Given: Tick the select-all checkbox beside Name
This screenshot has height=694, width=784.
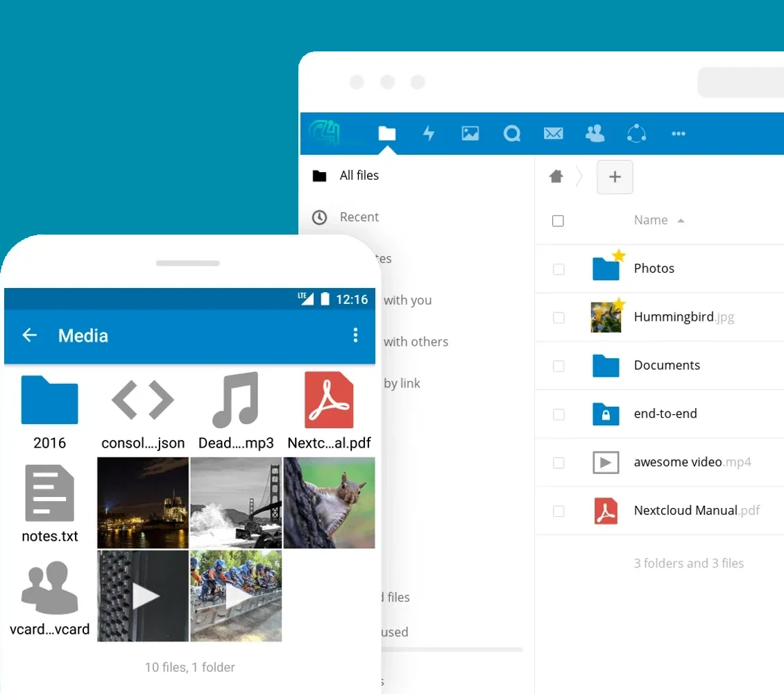Looking at the screenshot, I should click(x=558, y=221).
